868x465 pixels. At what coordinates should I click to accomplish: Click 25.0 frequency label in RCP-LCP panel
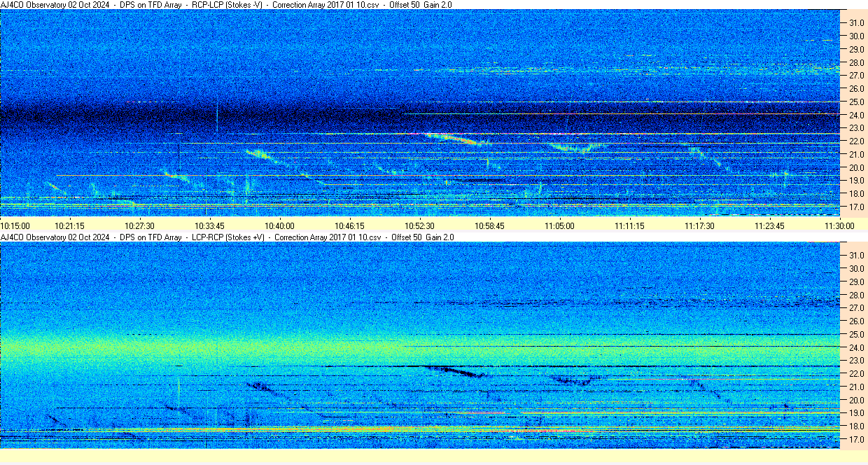point(857,102)
